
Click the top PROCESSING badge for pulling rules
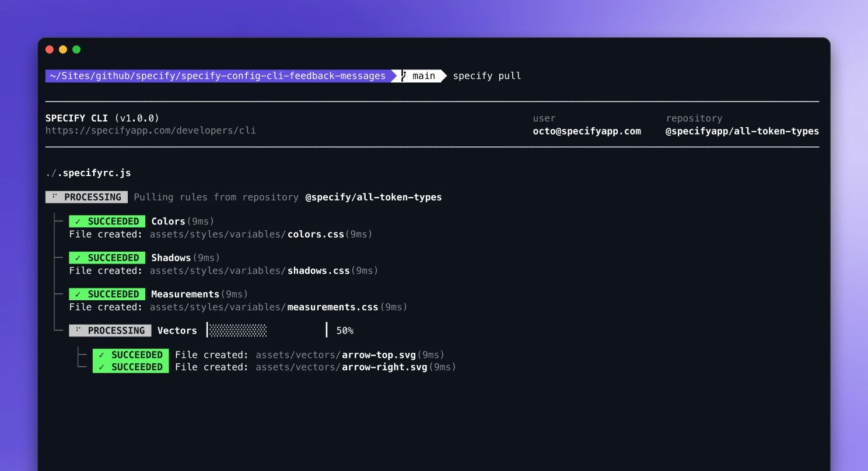(86, 197)
